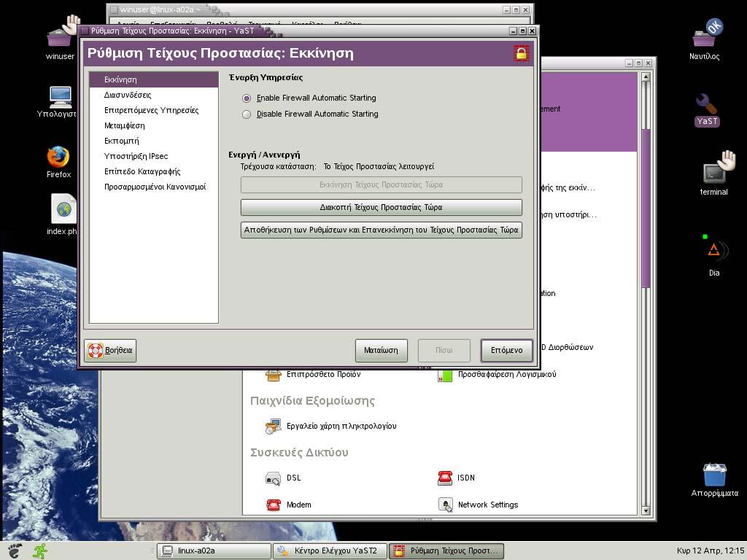Open Επιπρόσθετο Προϊόν package icon
The image size is (747, 560).
274,376
